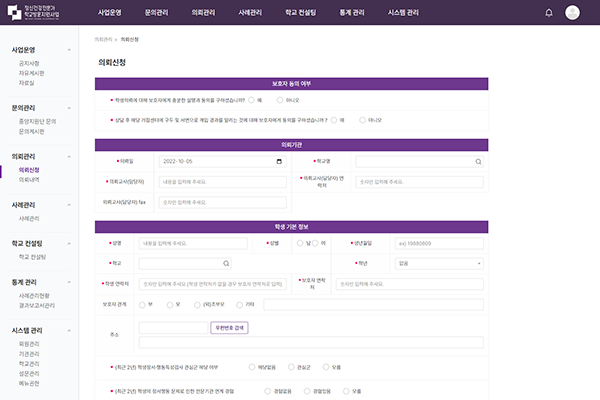
Task: Select 모름 for 관심군 status question
Action: [x=326, y=367]
